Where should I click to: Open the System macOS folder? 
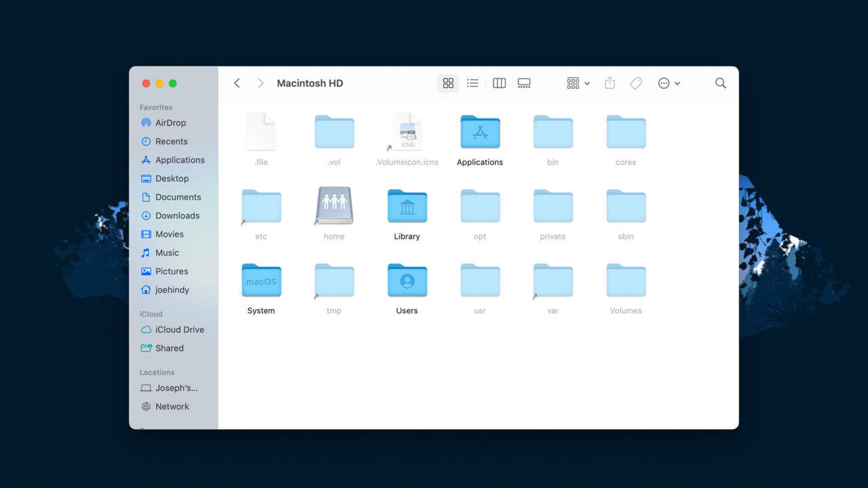261,281
